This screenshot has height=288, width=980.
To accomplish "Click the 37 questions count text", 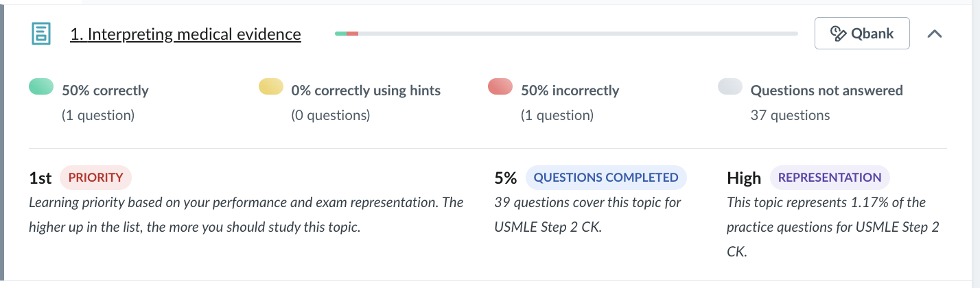I will 790,115.
